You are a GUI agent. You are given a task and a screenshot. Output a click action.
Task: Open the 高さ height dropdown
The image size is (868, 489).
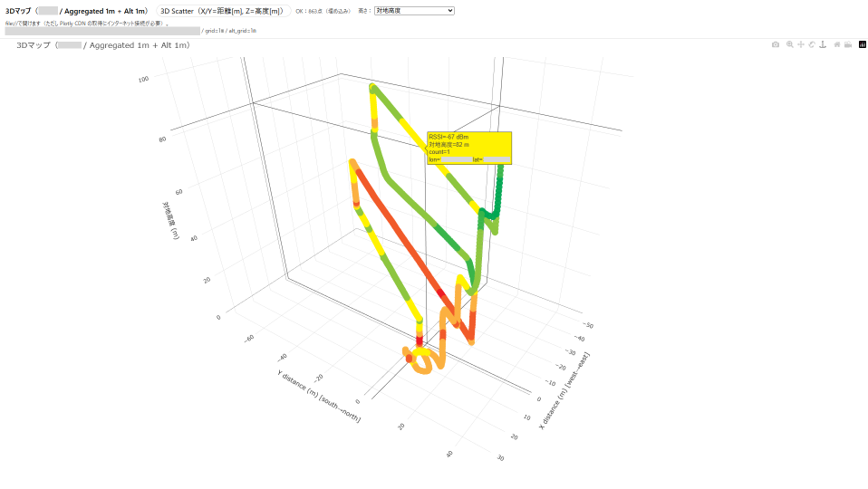click(x=413, y=11)
